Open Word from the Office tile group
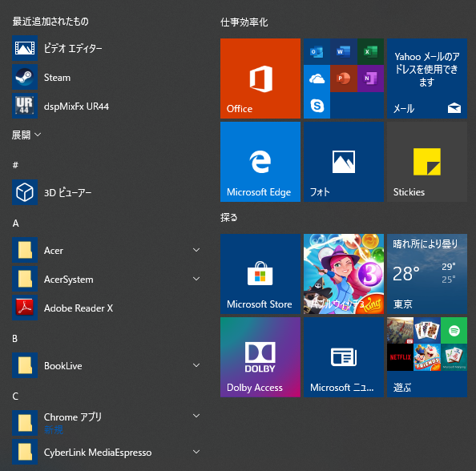 343,51
